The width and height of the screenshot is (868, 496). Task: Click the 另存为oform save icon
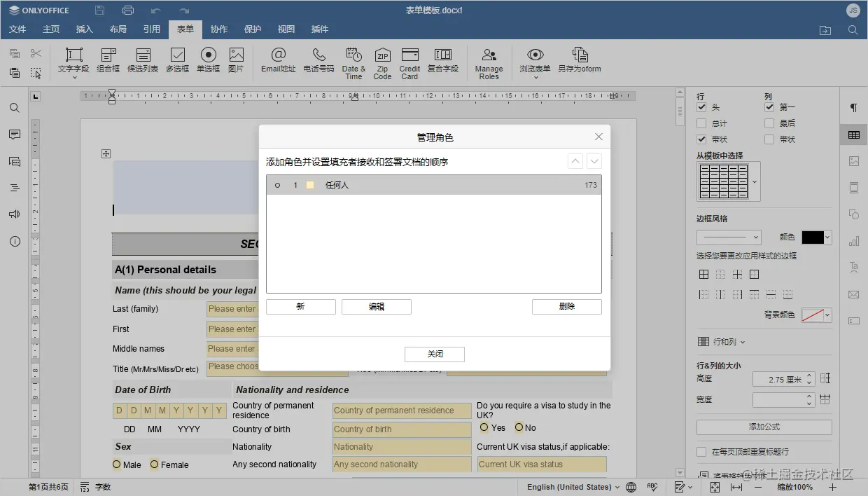580,61
